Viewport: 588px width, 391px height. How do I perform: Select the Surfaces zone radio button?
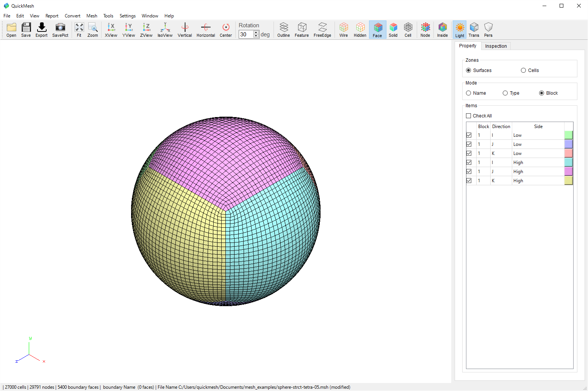point(469,70)
